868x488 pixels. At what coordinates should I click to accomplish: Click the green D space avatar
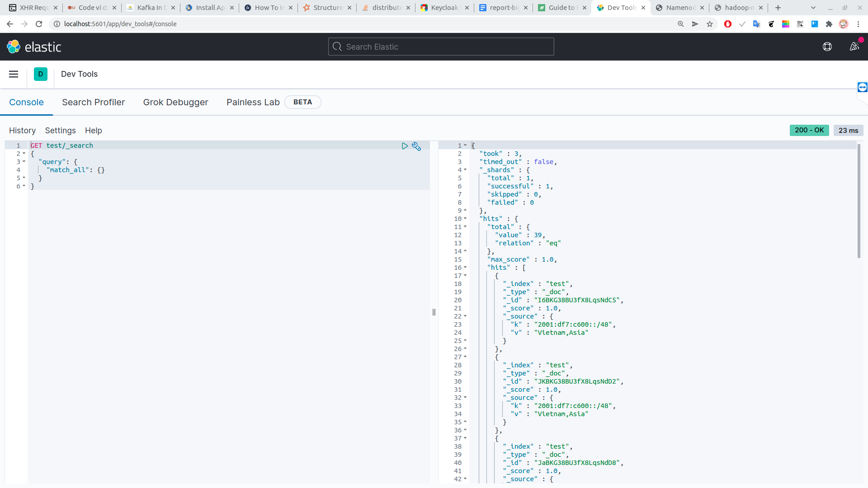coord(40,74)
